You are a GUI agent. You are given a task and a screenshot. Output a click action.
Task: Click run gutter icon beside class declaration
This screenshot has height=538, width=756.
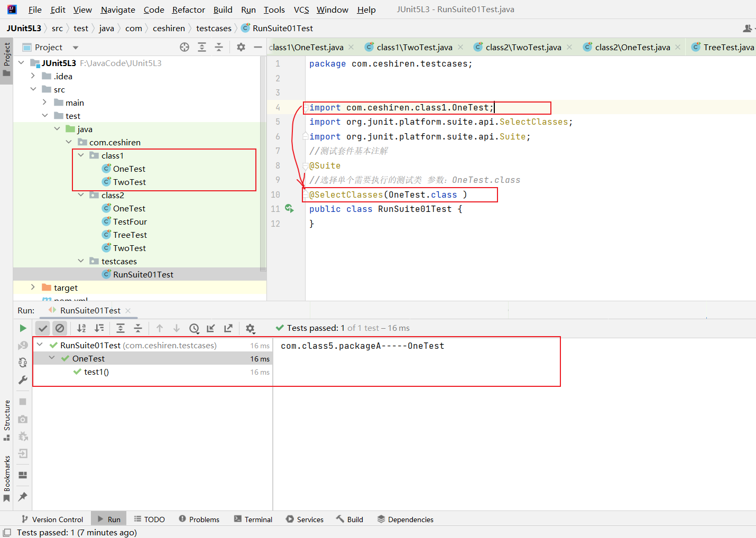coord(289,209)
